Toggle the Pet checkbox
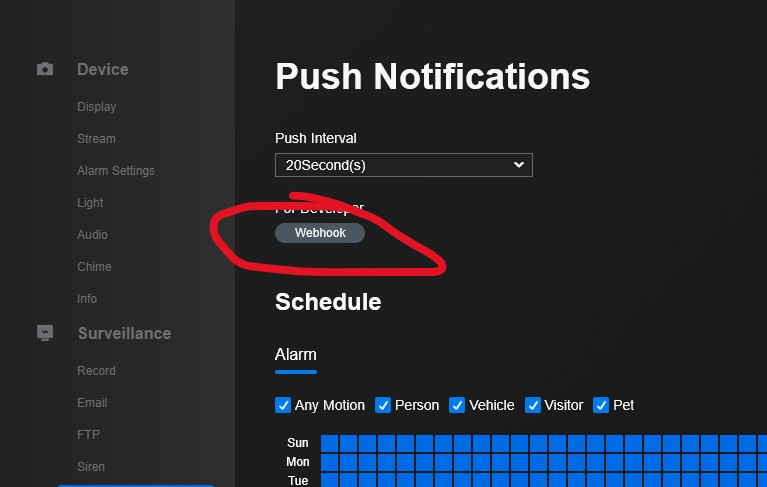767x487 pixels. coord(601,405)
